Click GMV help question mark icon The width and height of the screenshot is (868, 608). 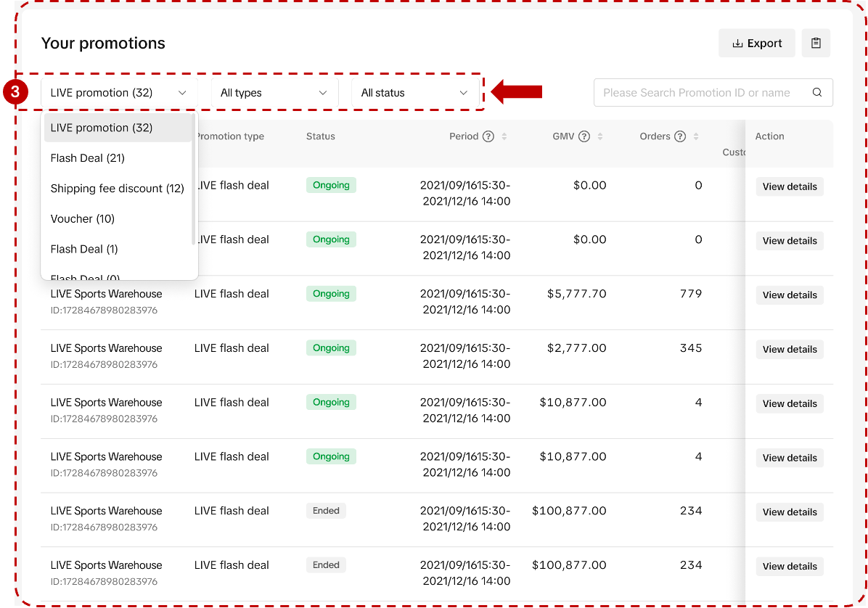[x=584, y=136]
